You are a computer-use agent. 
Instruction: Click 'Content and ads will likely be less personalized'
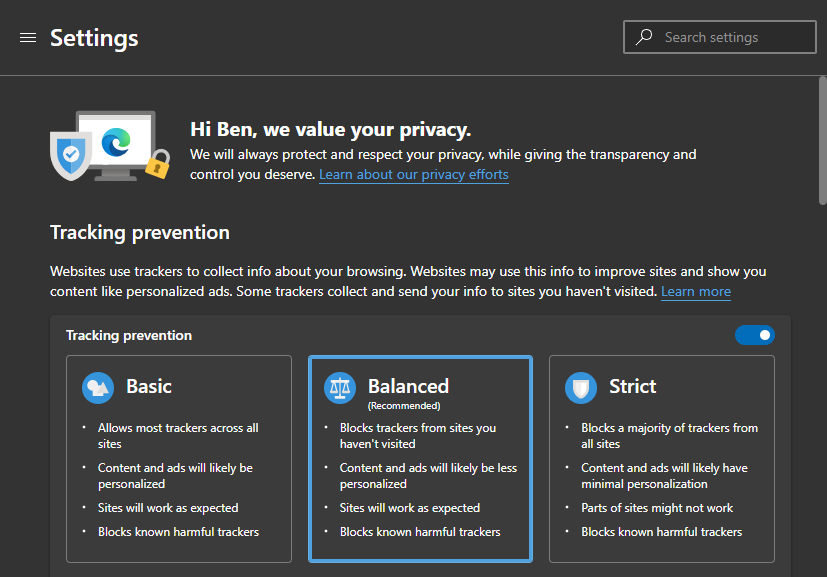click(x=428, y=476)
